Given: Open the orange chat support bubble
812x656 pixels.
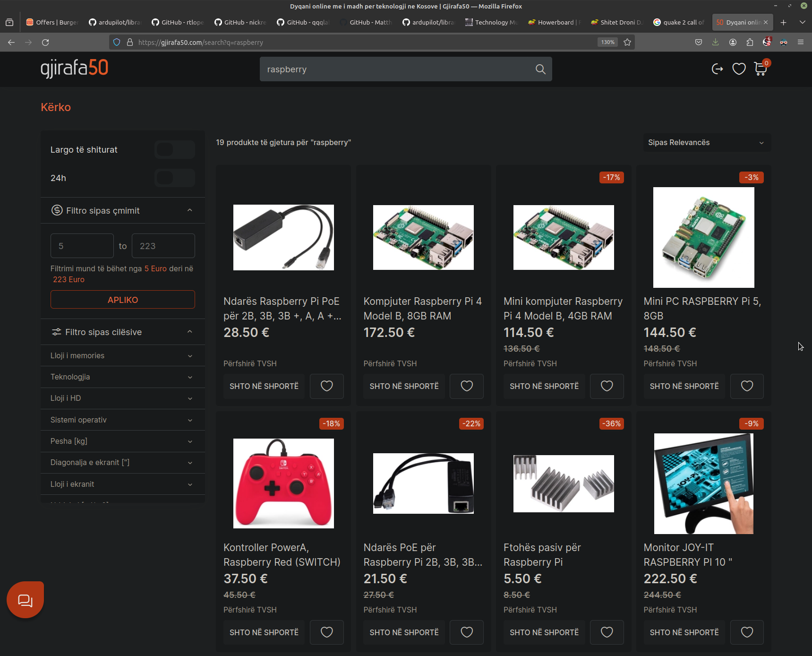Looking at the screenshot, I should [x=25, y=600].
